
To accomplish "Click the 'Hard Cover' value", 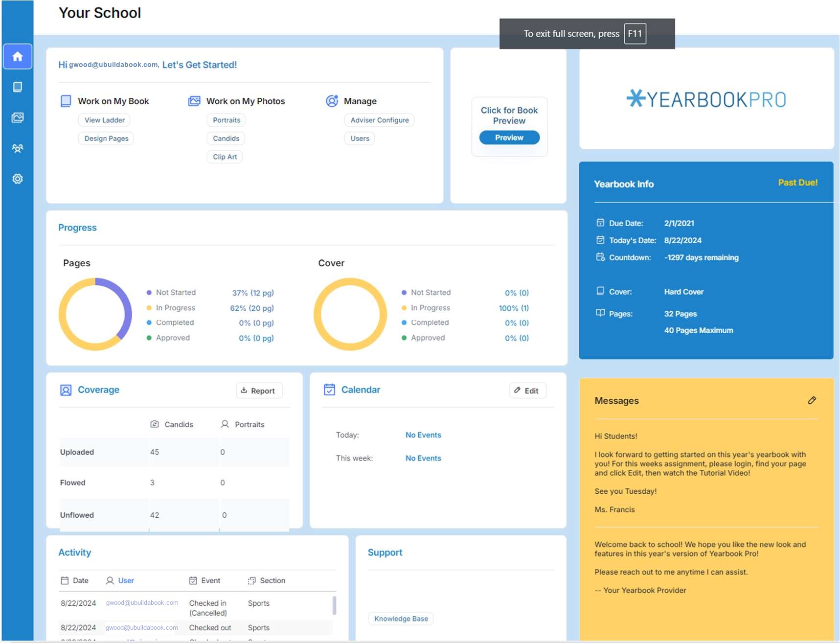I will click(x=683, y=292).
